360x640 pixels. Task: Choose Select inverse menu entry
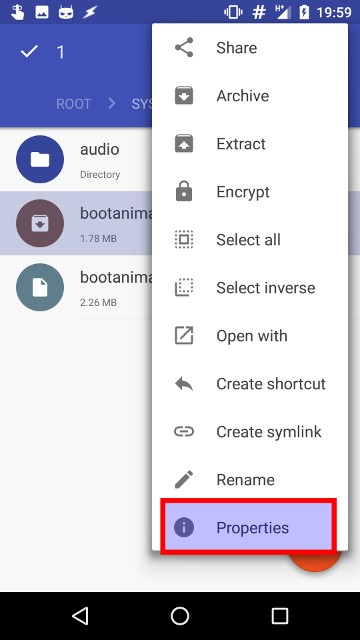point(250,288)
